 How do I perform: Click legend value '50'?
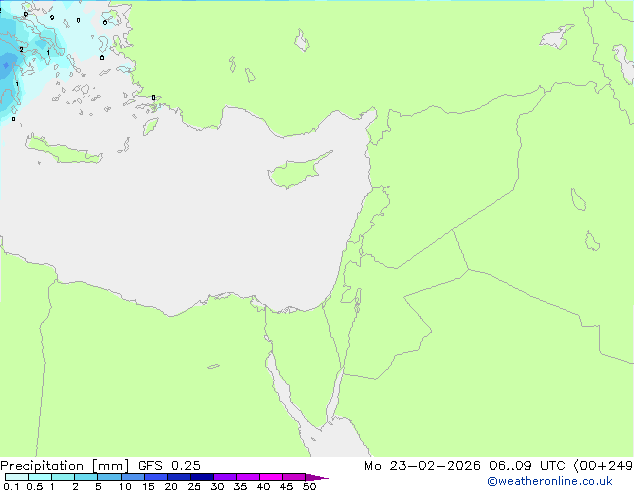[309, 486]
